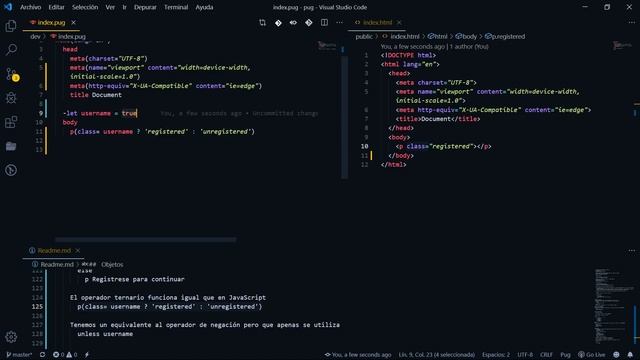This screenshot has width=640, height=360.
Task: Expand the html breadcrumb symbol
Action: [x=438, y=37]
